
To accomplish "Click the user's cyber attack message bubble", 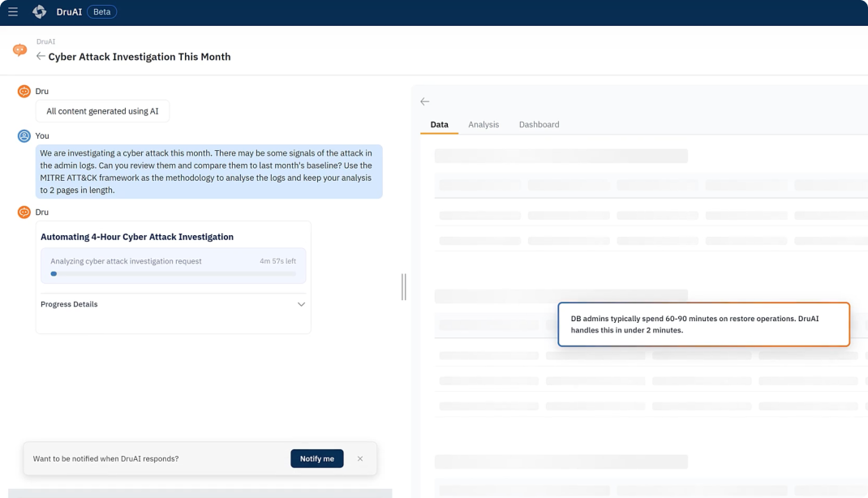I will (x=209, y=171).
